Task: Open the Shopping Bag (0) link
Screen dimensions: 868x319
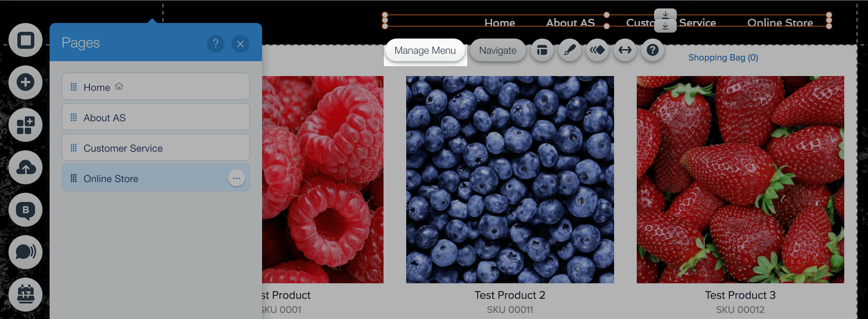Action: (723, 57)
